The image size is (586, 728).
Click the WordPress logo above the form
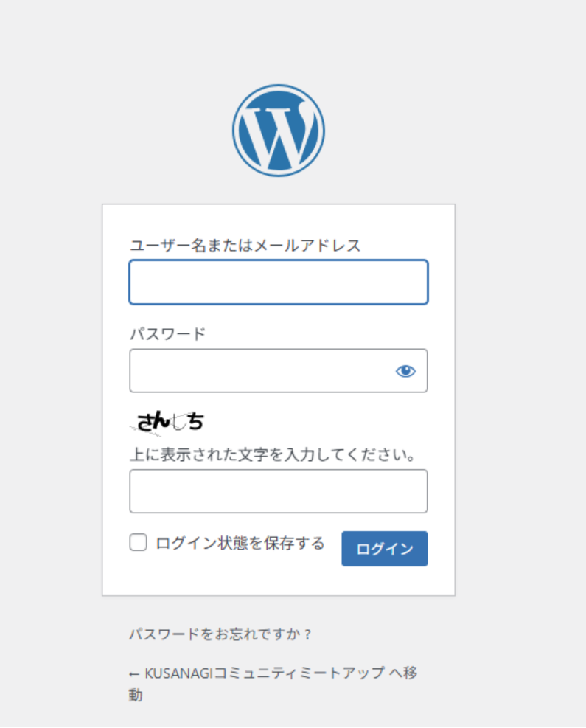278,131
